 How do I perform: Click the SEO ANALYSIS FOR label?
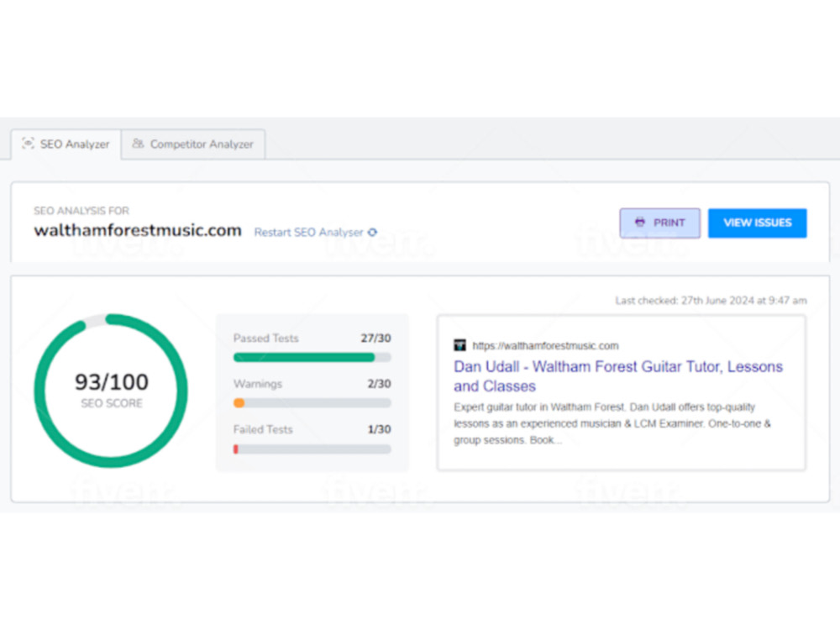point(81,211)
